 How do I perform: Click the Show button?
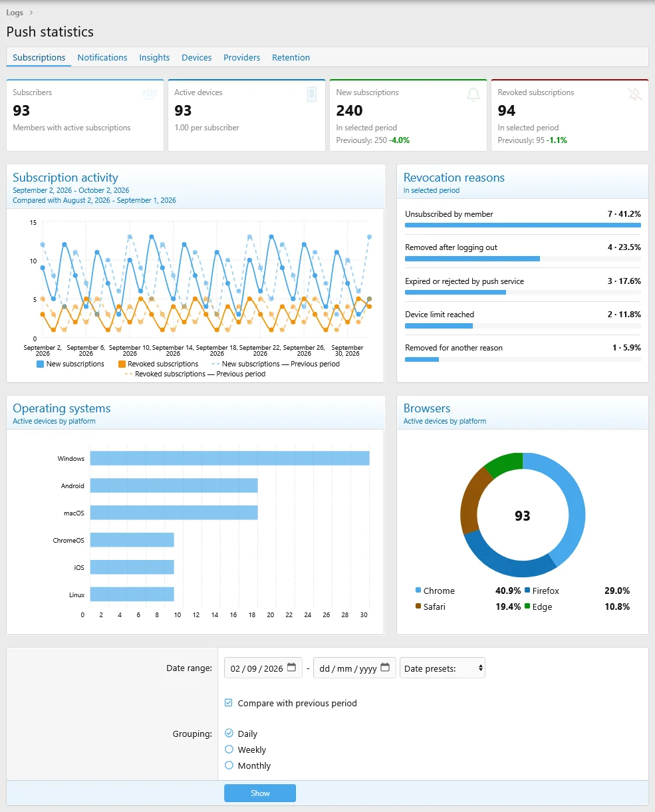pyautogui.click(x=260, y=793)
